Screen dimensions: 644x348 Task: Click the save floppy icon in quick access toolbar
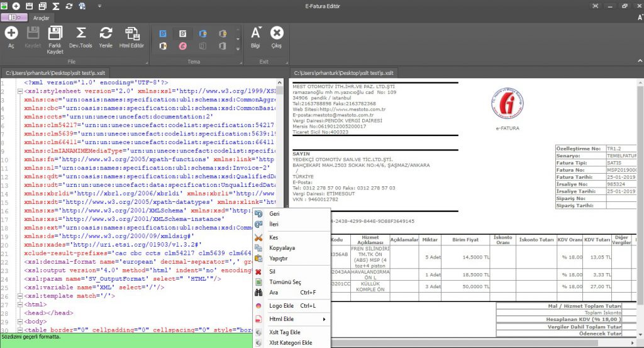coord(29,6)
